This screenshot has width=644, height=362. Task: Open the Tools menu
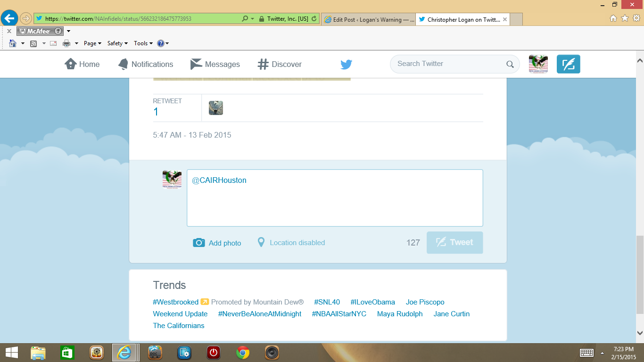tap(143, 43)
